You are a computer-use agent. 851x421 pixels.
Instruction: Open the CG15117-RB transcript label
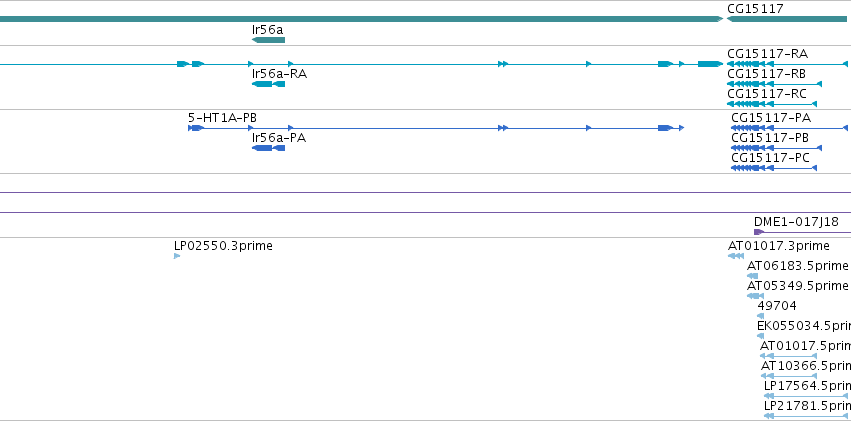click(x=766, y=74)
